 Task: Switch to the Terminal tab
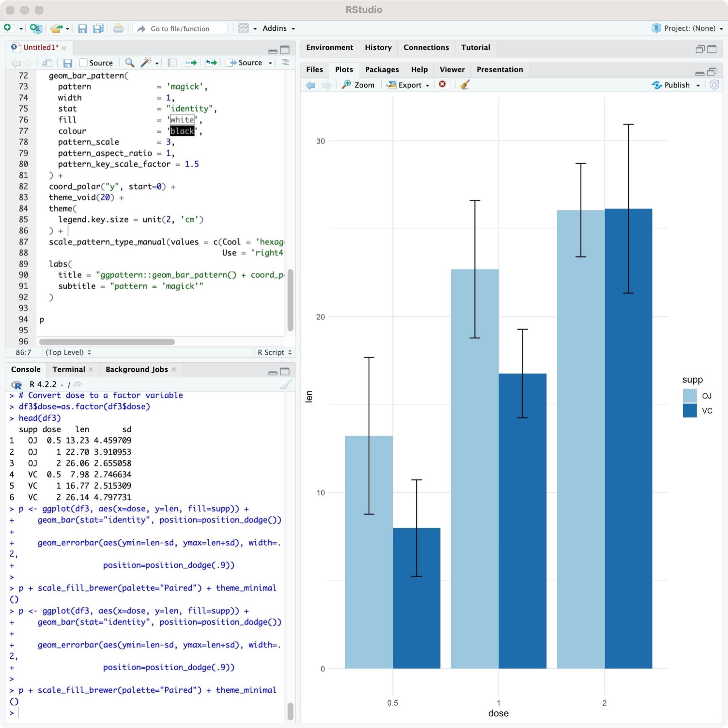point(69,369)
